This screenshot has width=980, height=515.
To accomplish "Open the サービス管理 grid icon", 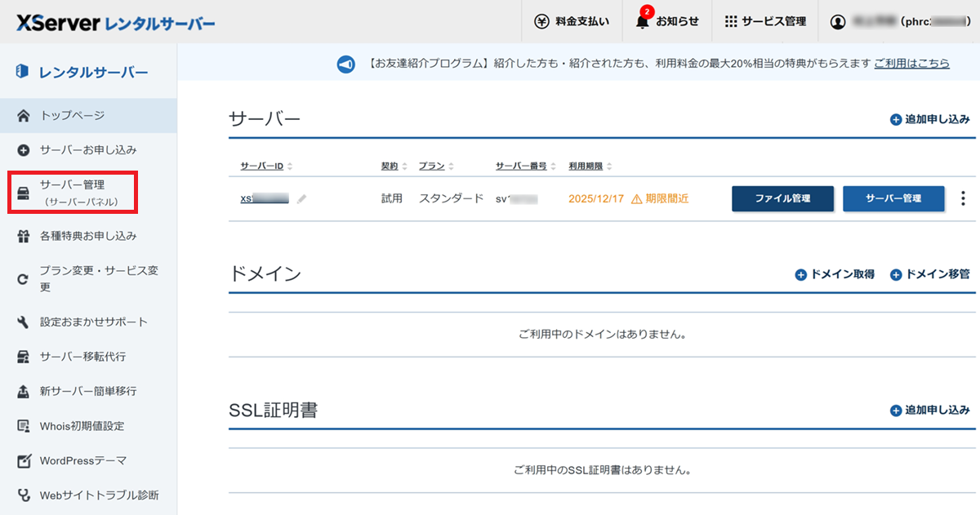I will click(731, 22).
